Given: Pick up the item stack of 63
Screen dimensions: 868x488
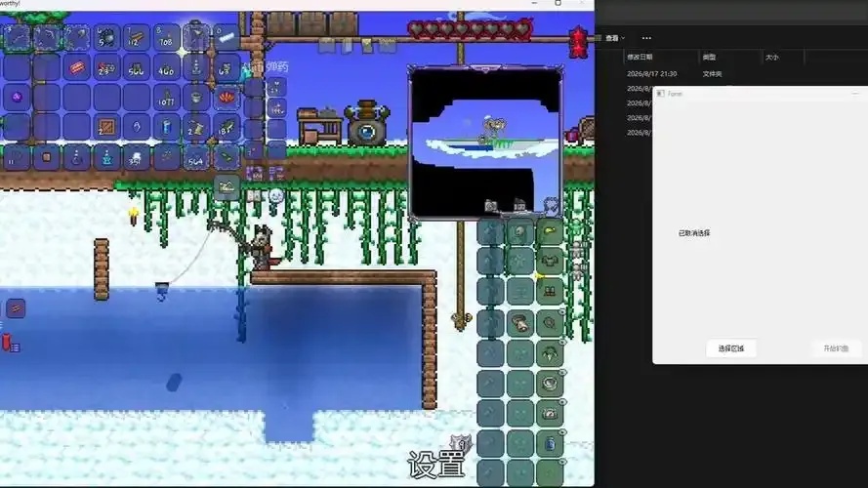Looking at the screenshot, I should [226, 68].
